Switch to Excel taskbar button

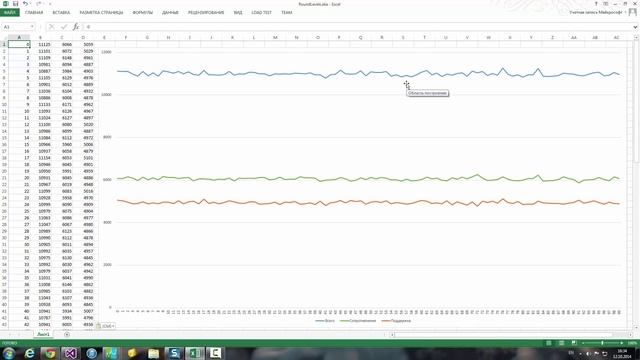(195, 353)
